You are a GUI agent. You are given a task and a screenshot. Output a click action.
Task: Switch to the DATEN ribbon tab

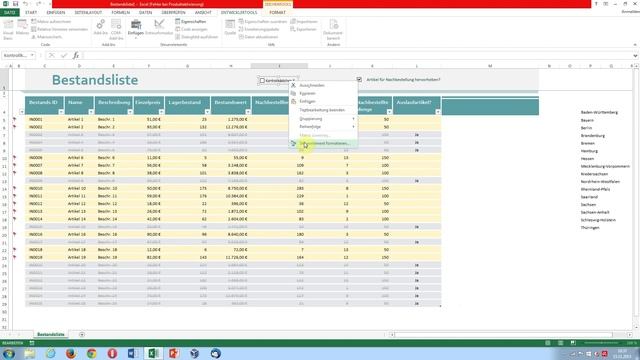coord(145,12)
